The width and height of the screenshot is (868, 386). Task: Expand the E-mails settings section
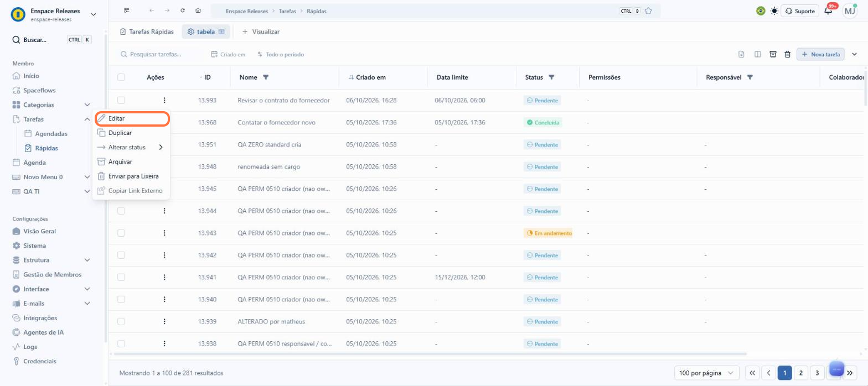(87, 303)
